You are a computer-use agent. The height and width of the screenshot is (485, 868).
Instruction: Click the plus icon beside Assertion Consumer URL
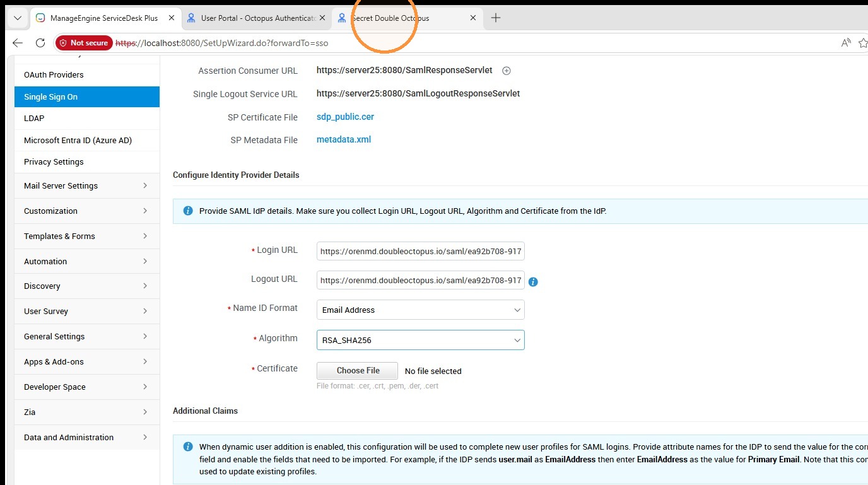tap(506, 71)
